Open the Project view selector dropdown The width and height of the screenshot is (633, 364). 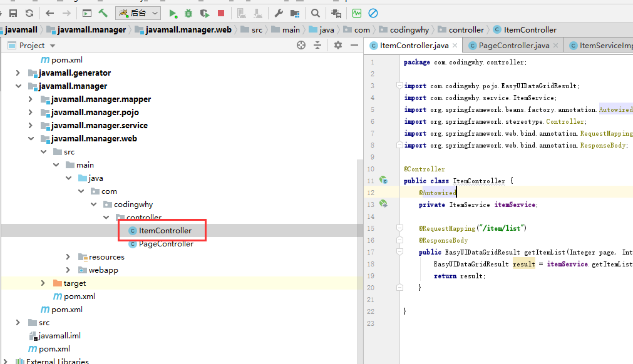[x=53, y=46]
